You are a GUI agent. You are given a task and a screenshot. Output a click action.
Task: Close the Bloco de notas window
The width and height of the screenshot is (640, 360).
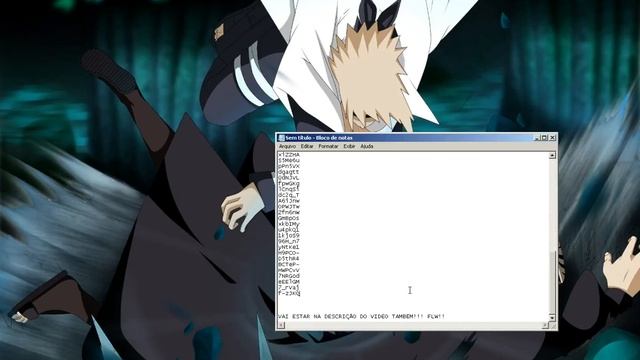[552, 138]
